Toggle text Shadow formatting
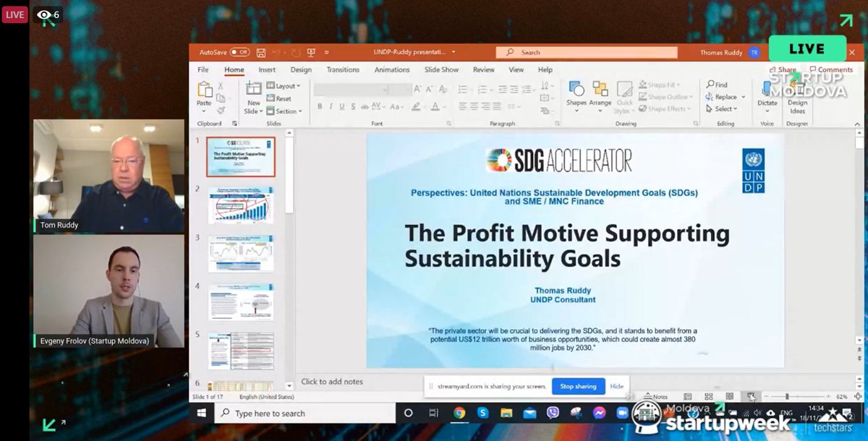The height and width of the screenshot is (441, 868). click(354, 106)
